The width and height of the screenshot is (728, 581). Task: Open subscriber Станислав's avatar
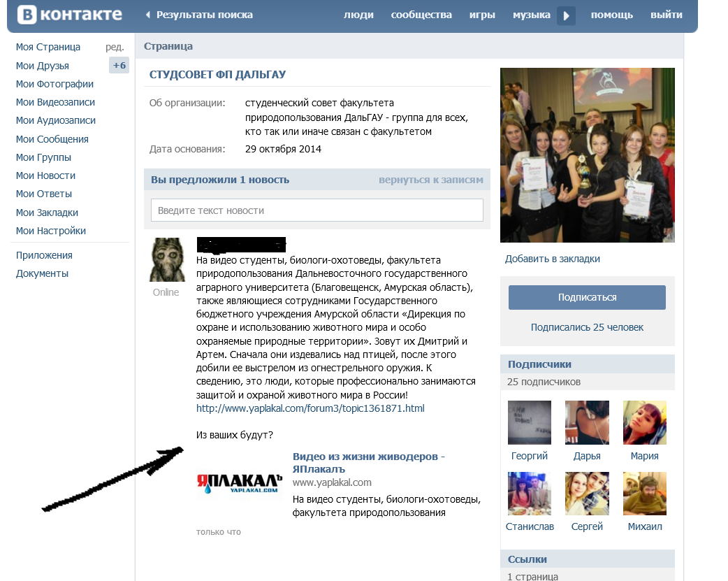tap(530, 494)
